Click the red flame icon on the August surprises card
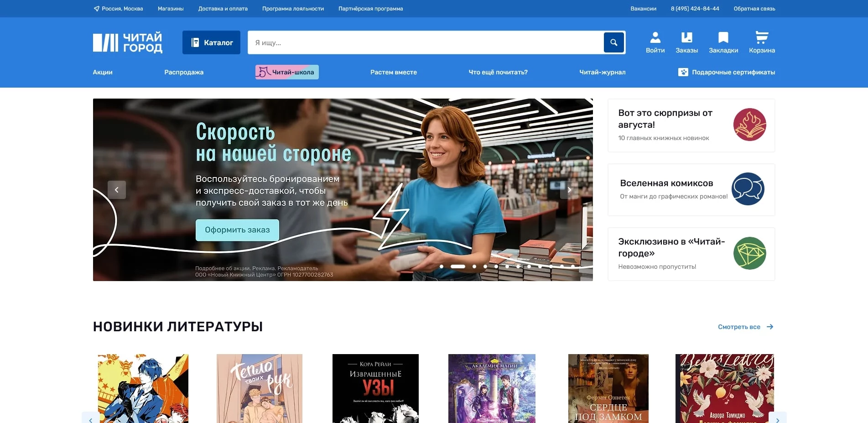This screenshot has width=868, height=423. click(750, 125)
